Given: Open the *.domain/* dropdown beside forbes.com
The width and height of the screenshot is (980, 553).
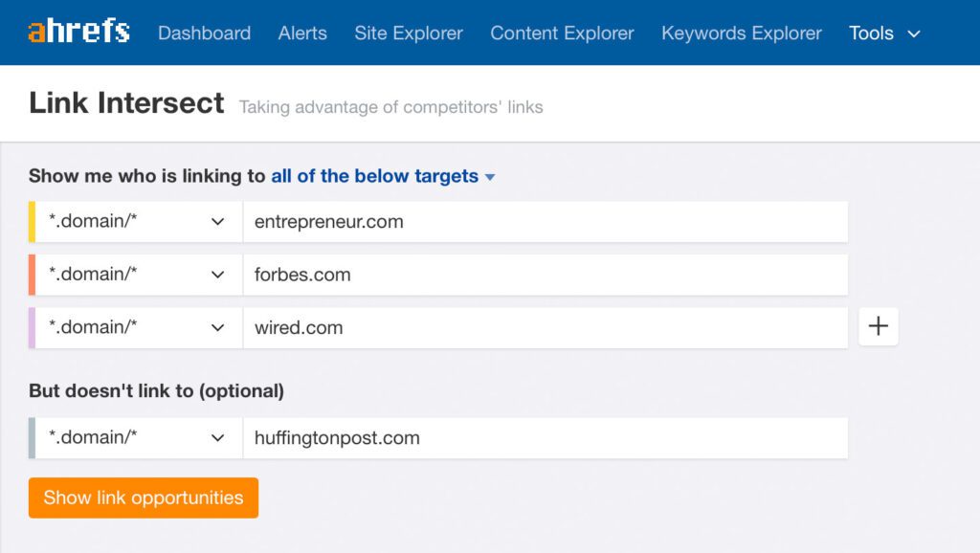Looking at the screenshot, I should pos(138,275).
